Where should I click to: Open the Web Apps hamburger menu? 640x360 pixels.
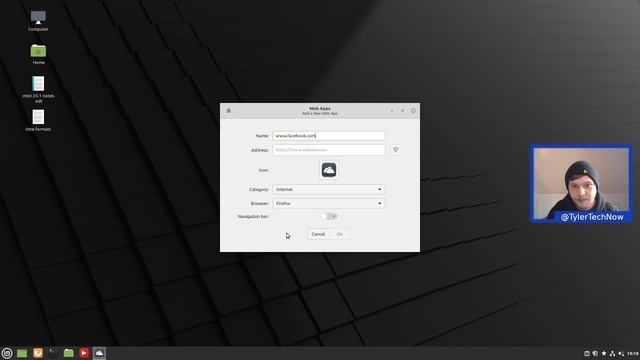229,111
